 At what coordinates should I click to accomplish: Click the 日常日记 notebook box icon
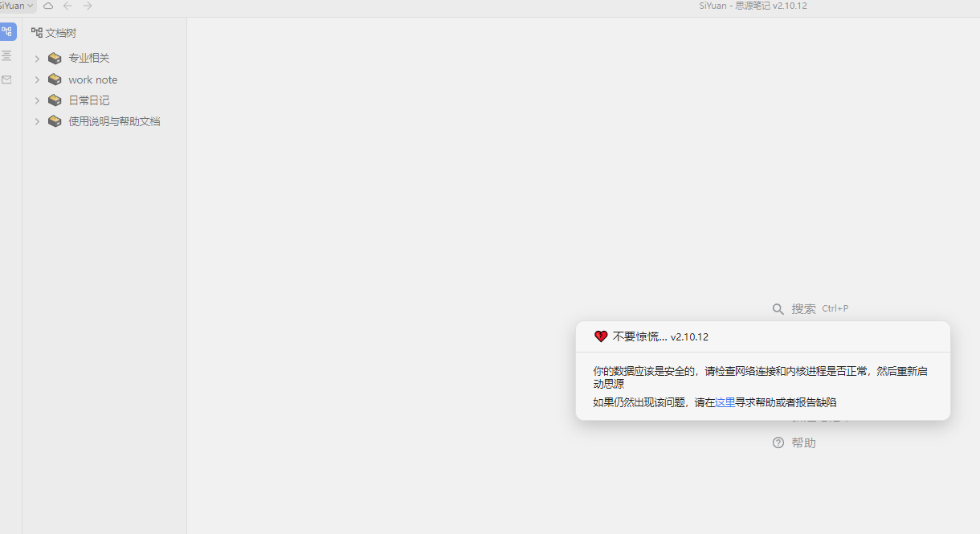[x=55, y=100]
